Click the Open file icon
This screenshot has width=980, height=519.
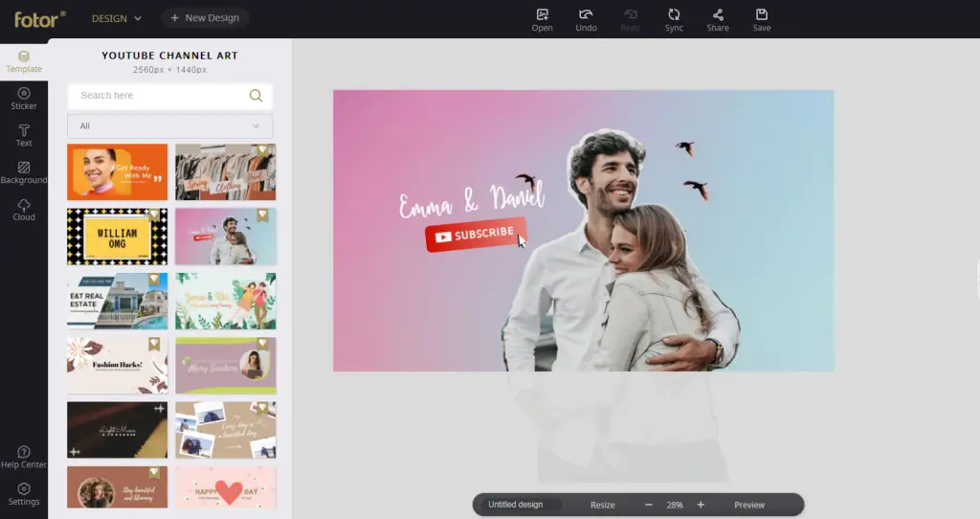(543, 19)
